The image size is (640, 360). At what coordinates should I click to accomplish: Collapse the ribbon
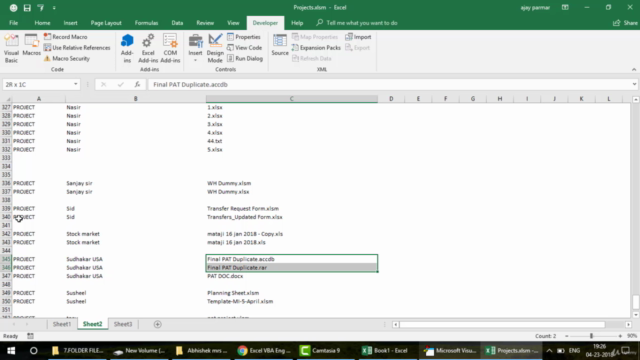click(634, 69)
